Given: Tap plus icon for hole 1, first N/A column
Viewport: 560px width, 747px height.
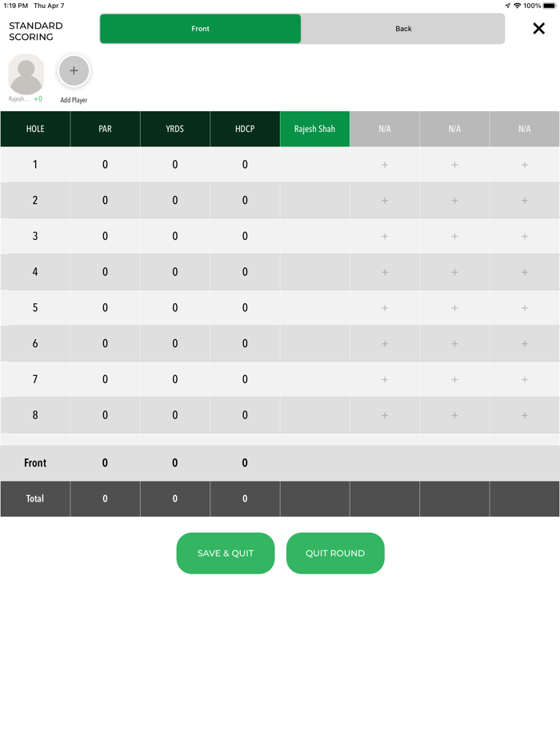Looking at the screenshot, I should tap(385, 165).
